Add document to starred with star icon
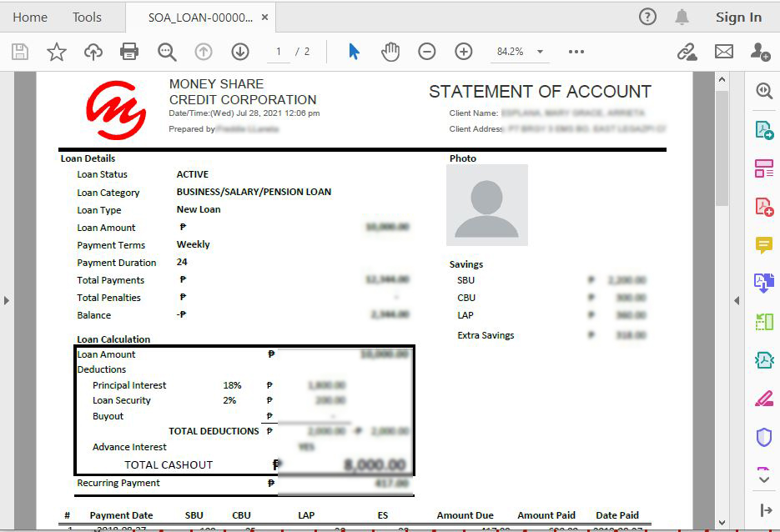 (x=57, y=52)
